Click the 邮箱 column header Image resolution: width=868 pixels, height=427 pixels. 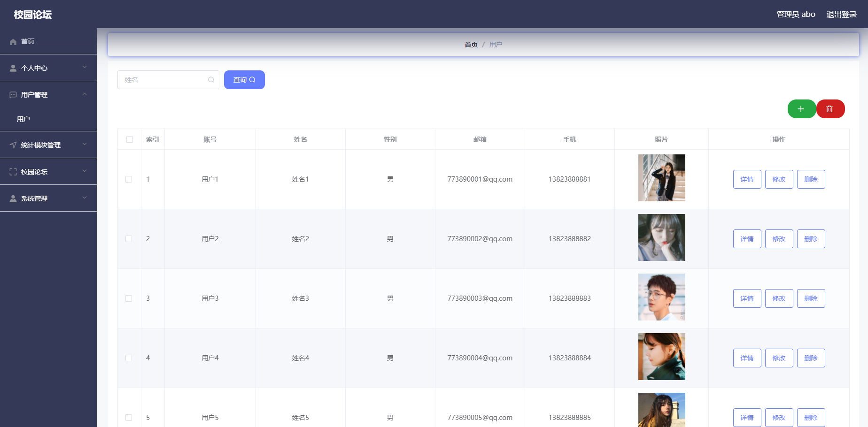[x=480, y=139]
